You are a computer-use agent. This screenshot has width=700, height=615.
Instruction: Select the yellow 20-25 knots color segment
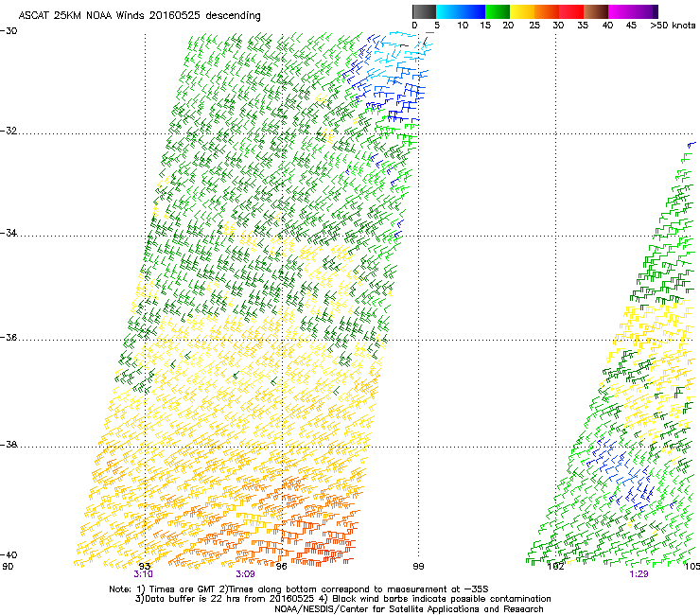pyautogui.click(x=522, y=11)
